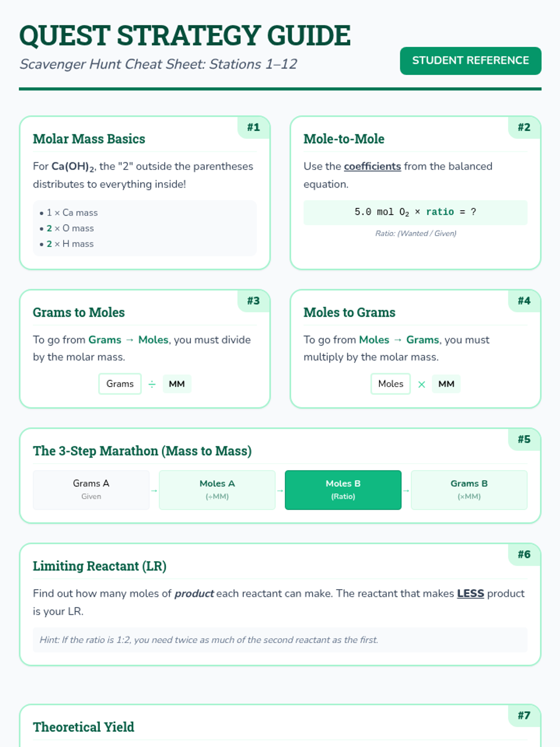Click the #5 station badge
This screenshot has height=747, width=560.
coord(524,439)
